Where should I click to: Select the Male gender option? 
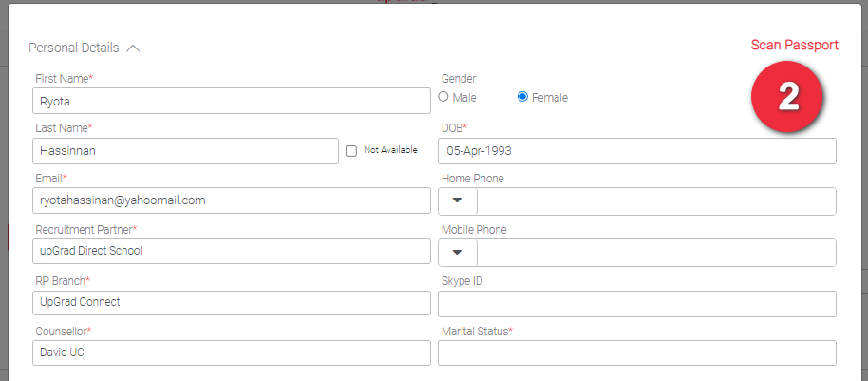[x=443, y=97]
